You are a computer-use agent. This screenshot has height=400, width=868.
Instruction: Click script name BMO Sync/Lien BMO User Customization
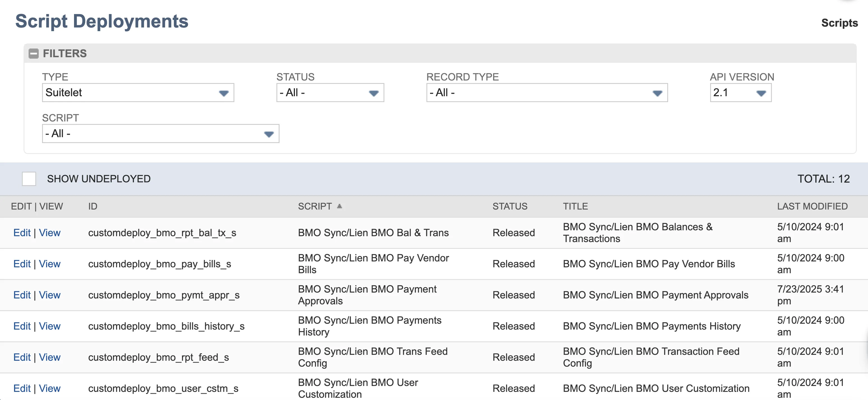click(x=358, y=388)
